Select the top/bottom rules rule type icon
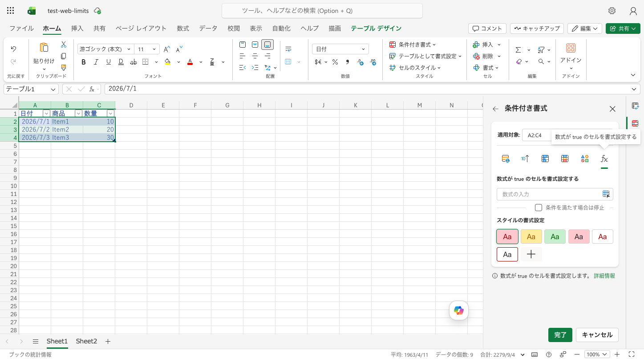 [x=525, y=159]
